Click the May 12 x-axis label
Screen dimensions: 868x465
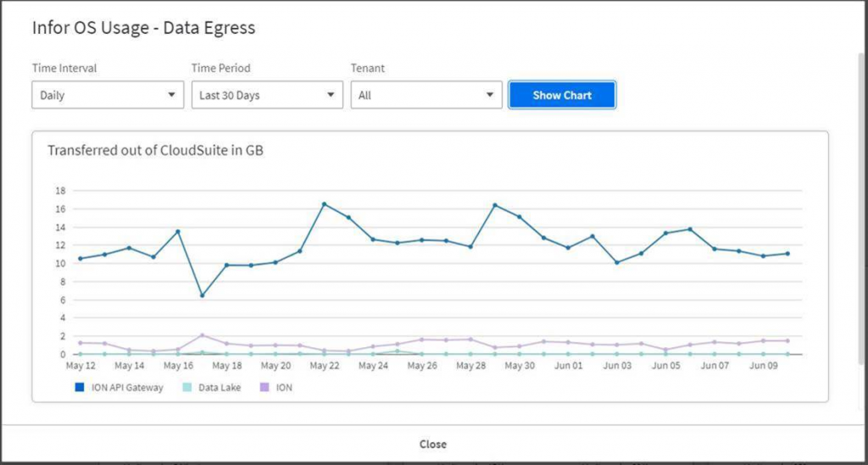[x=81, y=365]
